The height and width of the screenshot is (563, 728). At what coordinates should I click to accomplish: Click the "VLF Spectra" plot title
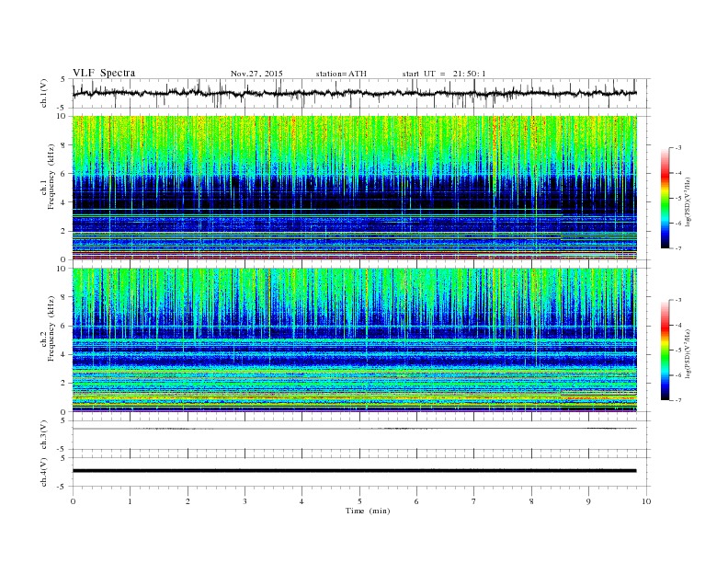[104, 73]
